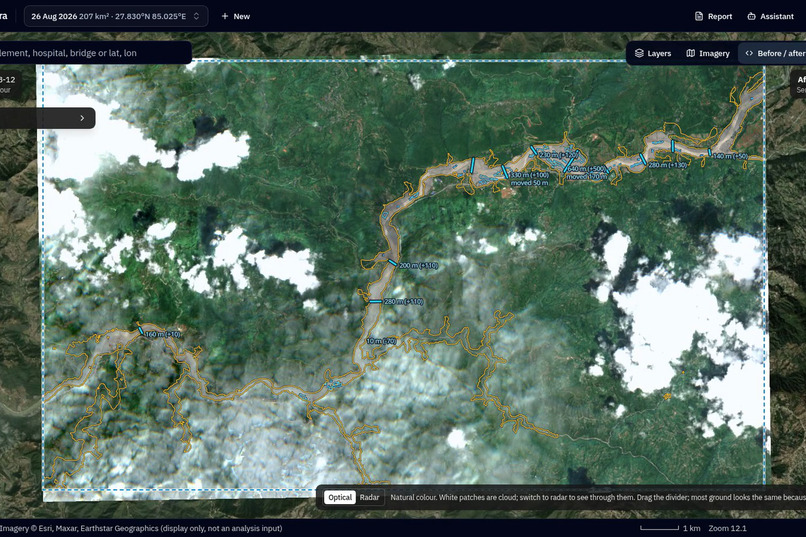Image resolution: width=806 pixels, height=537 pixels.
Task: Click the Assistant button label
Action: [777, 16]
